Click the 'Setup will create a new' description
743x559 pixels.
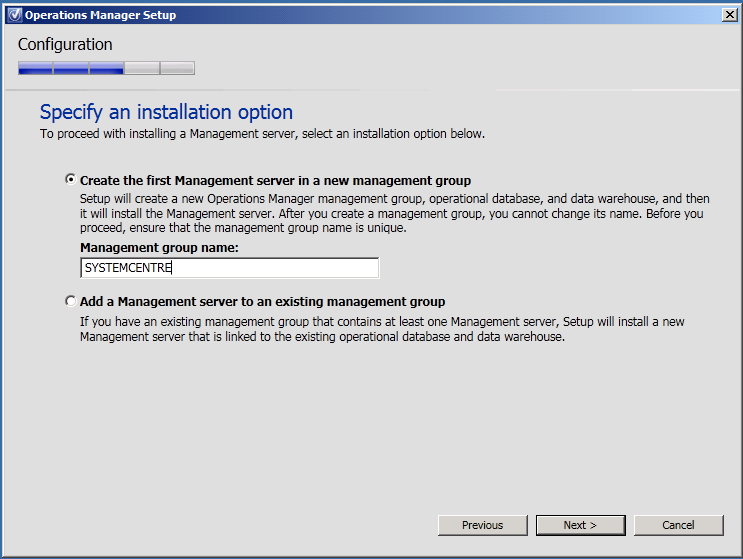[395, 213]
